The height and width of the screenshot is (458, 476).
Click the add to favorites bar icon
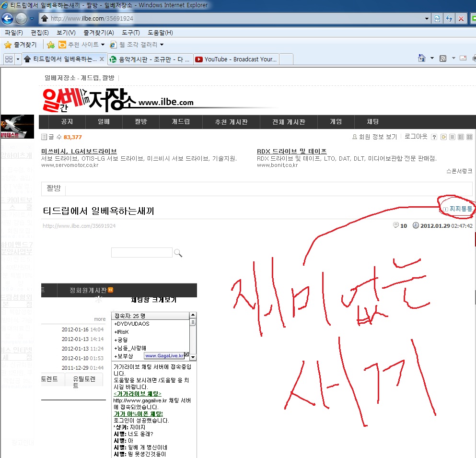coord(51,45)
